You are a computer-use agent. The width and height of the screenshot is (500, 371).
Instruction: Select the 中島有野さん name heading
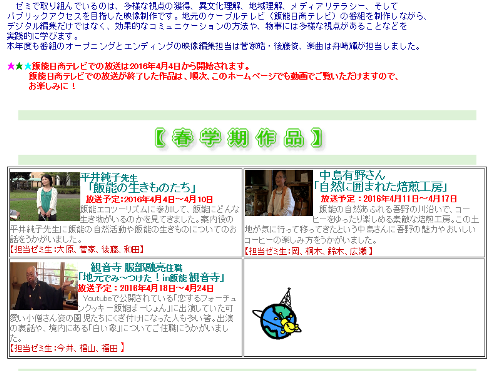352,175
